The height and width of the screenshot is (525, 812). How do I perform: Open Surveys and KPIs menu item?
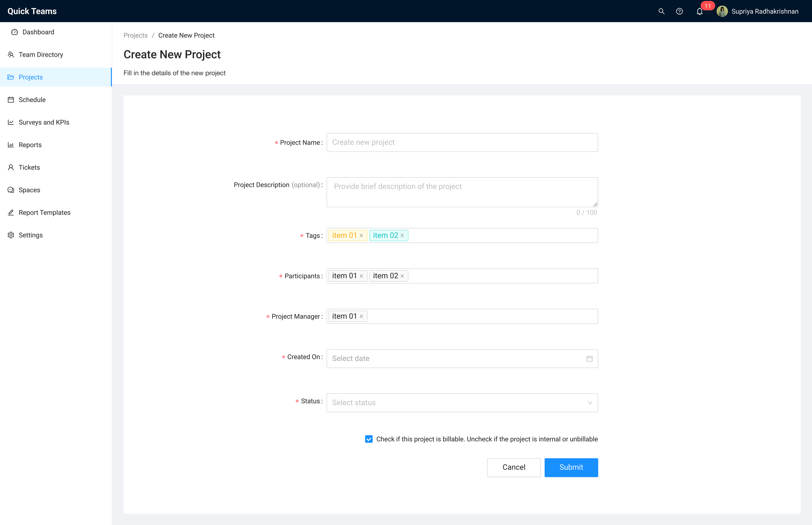coord(44,122)
